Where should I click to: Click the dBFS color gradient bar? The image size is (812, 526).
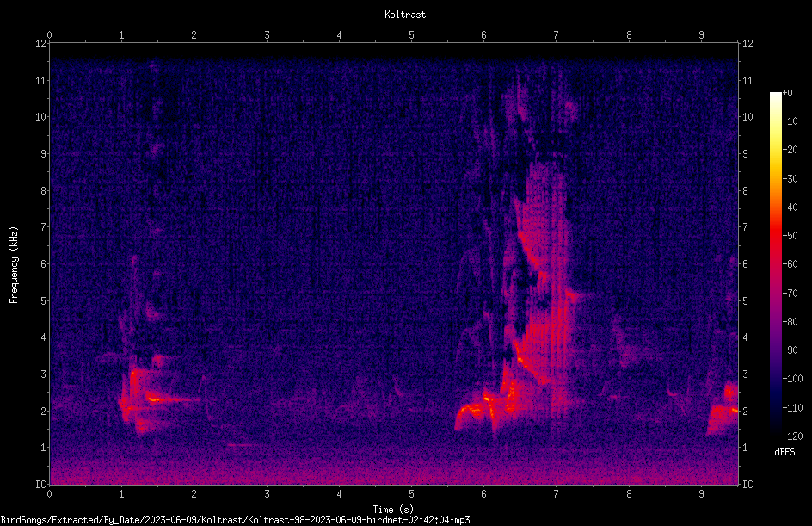775,264
